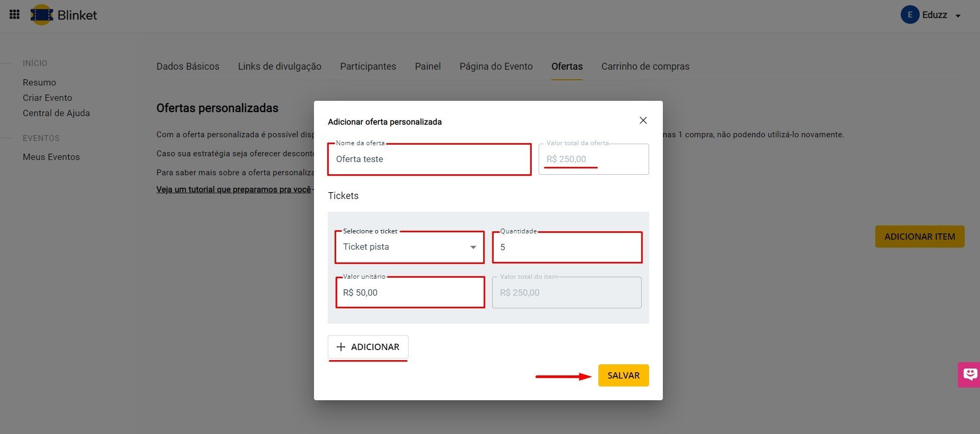980x434 pixels.
Task: Save the offer with SALVAR
Action: pyautogui.click(x=623, y=375)
